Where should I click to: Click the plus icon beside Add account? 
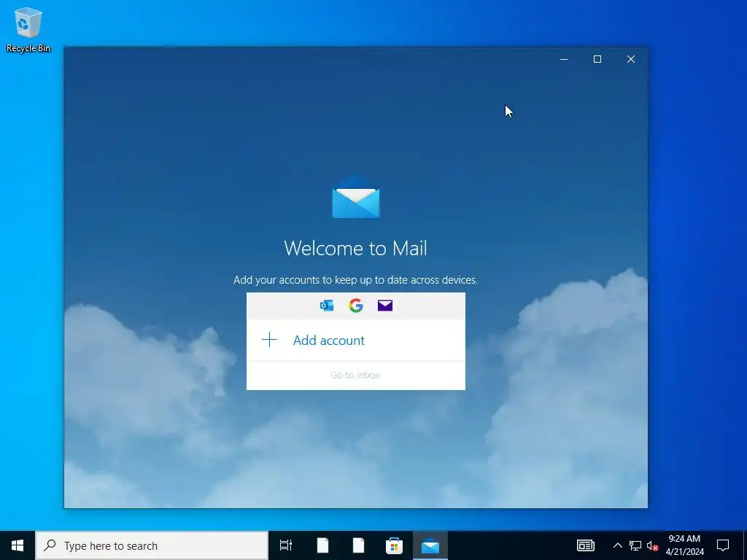(x=269, y=340)
